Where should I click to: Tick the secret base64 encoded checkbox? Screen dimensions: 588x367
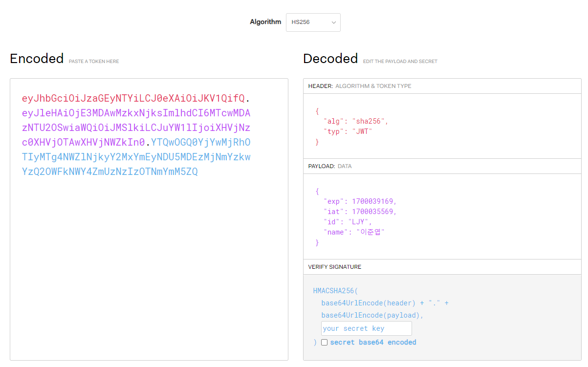pyautogui.click(x=324, y=343)
